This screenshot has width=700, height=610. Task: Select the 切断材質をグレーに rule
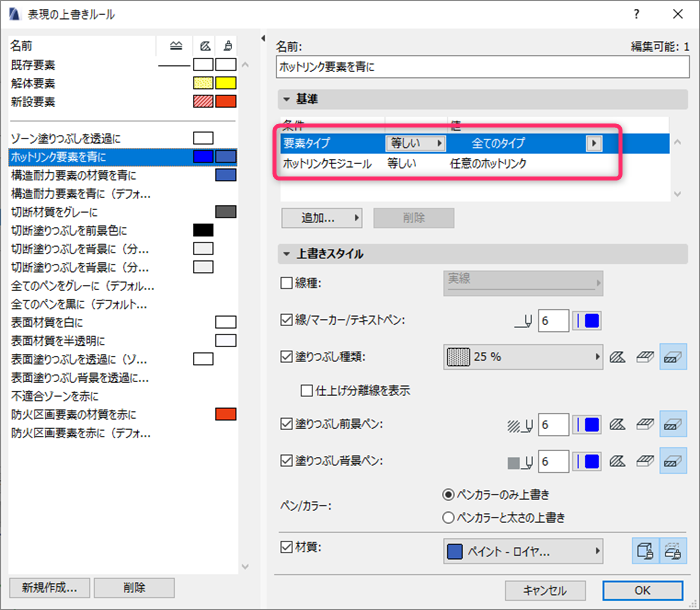click(123, 212)
